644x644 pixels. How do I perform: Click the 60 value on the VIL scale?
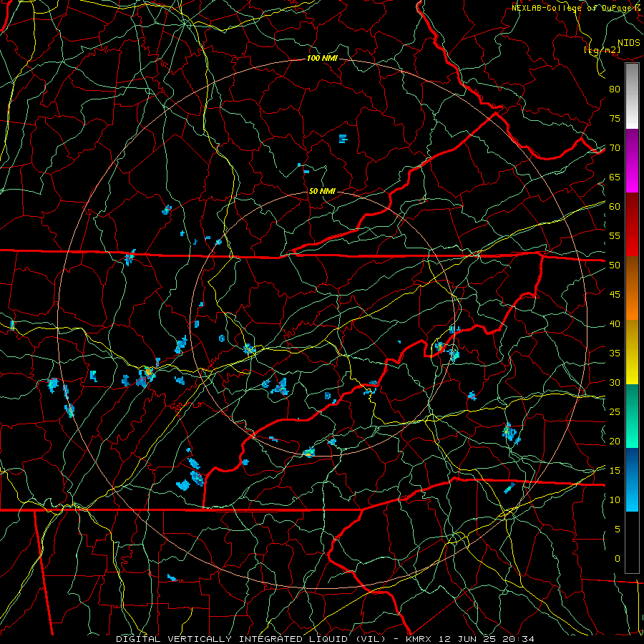pos(615,207)
